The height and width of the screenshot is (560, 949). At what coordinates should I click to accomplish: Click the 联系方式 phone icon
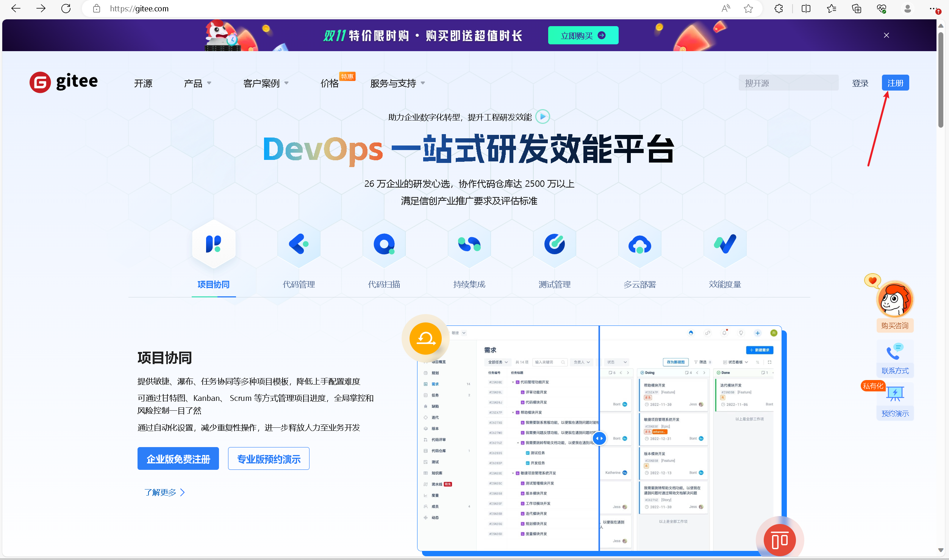(895, 352)
